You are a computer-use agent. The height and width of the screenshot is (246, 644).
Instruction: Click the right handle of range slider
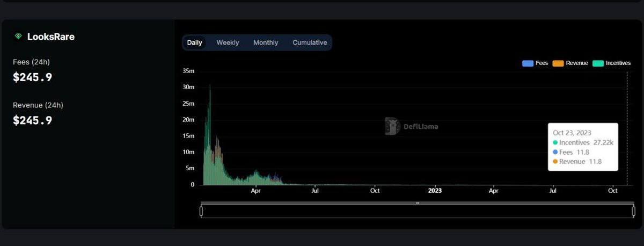pos(634,211)
